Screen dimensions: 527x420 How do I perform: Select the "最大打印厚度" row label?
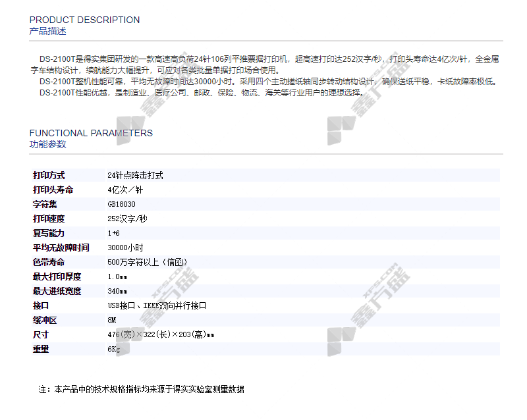[x=57, y=276]
